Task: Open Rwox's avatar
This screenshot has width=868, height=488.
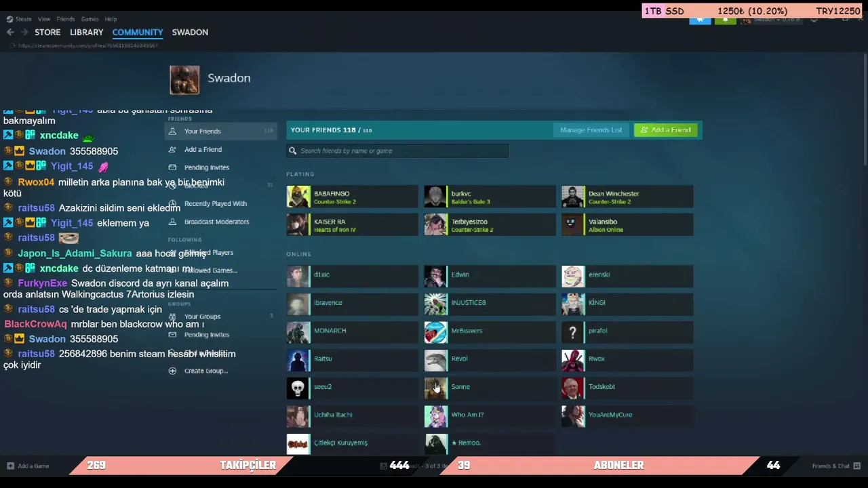Action: point(573,361)
